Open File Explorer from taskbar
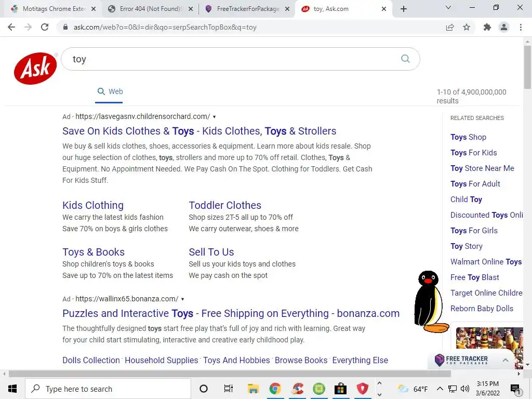This screenshot has width=532, height=399. (253, 389)
